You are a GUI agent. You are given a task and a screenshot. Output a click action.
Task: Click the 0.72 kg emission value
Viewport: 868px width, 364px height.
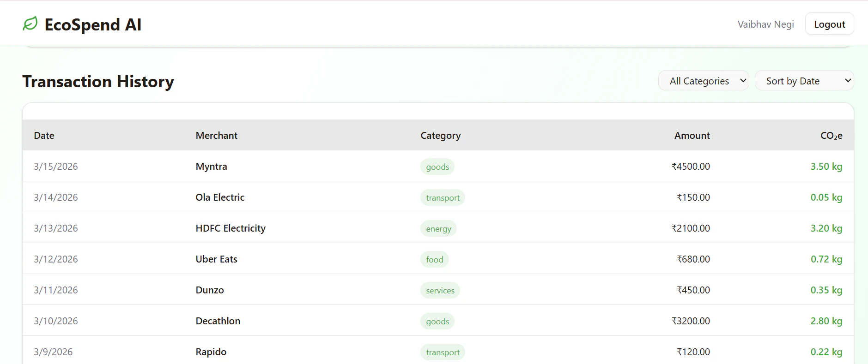826,259
